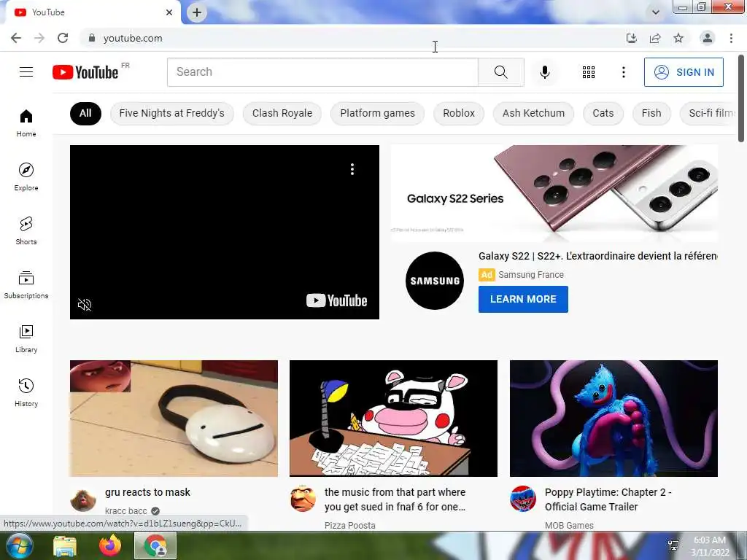This screenshot has height=560, width=747.
Task: Click Poppy Playtime Chapter 2 trailer title
Action: click(x=608, y=499)
